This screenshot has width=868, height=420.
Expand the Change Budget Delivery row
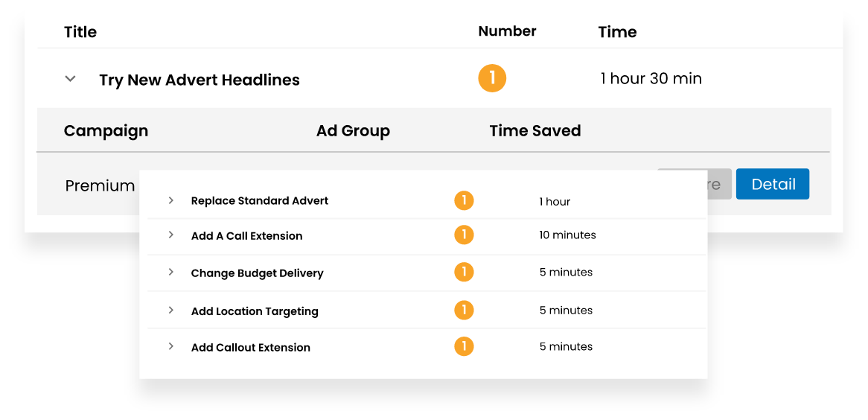click(x=170, y=273)
